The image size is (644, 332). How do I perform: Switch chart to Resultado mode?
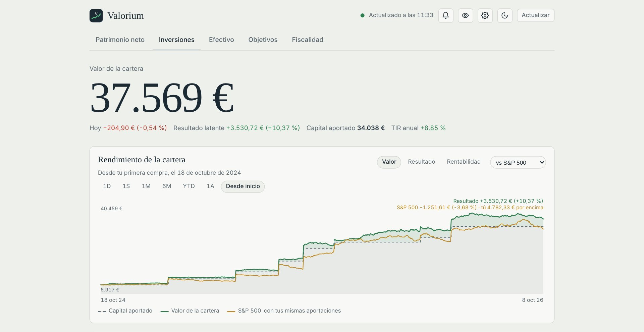click(x=422, y=162)
